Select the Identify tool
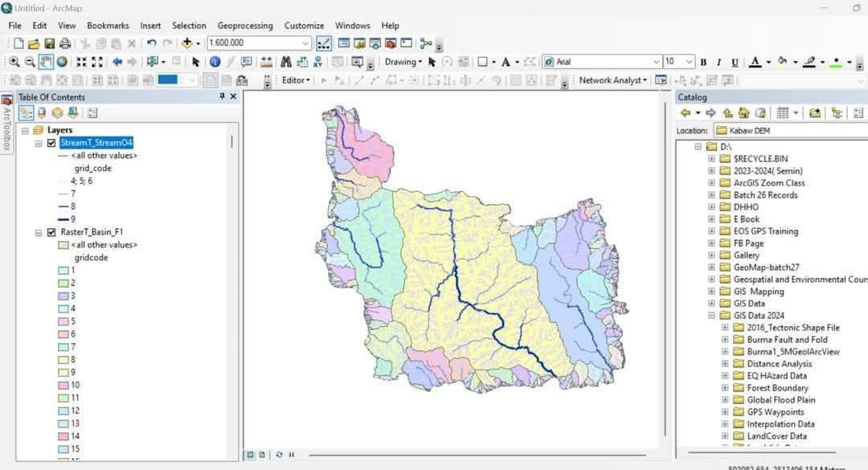Screen dimensions: 868x470 215,62
